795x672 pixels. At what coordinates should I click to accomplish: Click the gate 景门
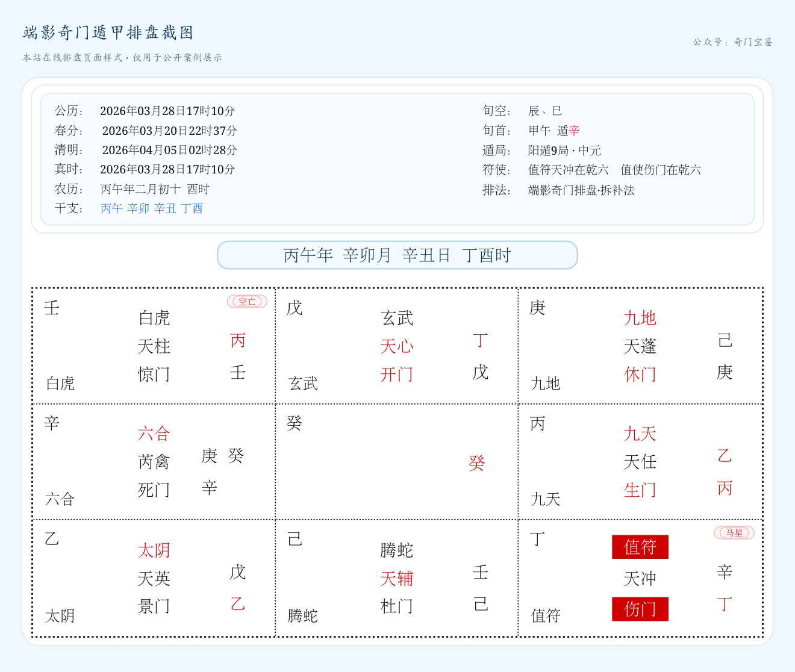point(154,606)
